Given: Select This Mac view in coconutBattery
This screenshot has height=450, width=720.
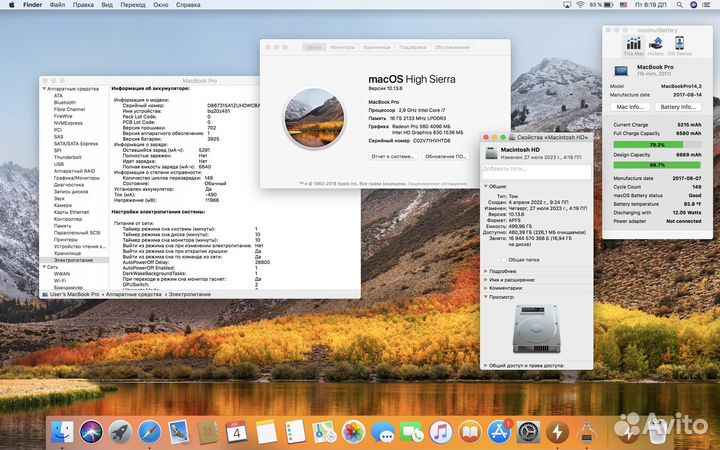Looking at the screenshot, I should [634, 46].
